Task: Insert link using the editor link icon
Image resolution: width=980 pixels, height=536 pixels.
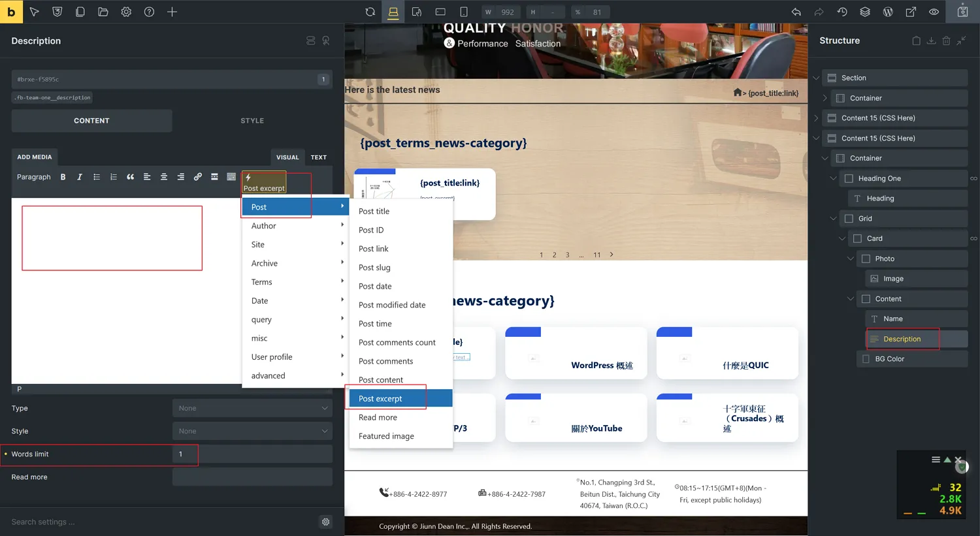Action: pos(197,177)
